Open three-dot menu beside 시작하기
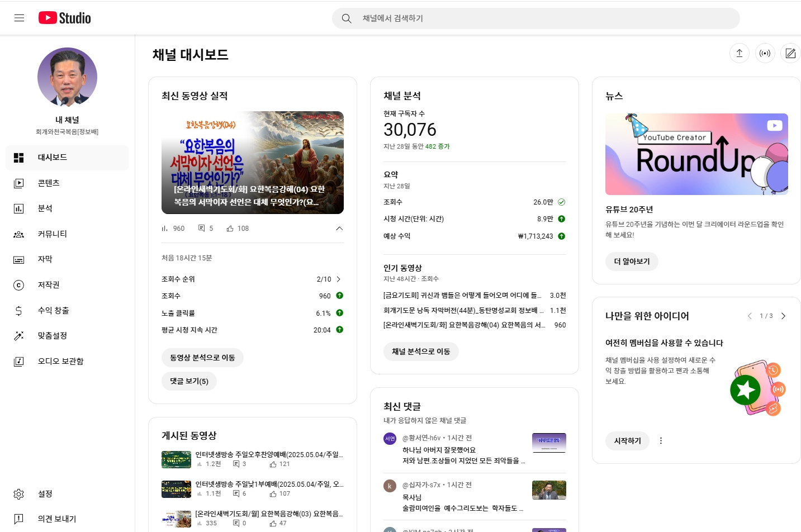This screenshot has width=801, height=532. (x=661, y=440)
